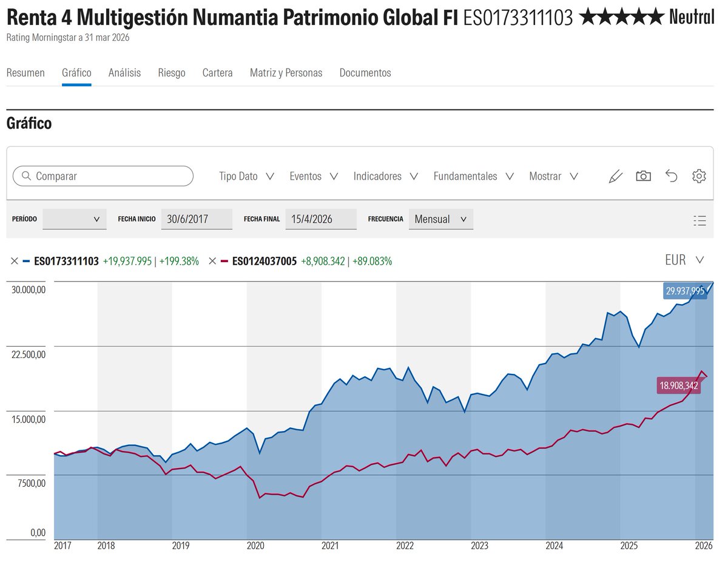
Task: Take a chart snapshot with camera icon
Action: tap(643, 176)
